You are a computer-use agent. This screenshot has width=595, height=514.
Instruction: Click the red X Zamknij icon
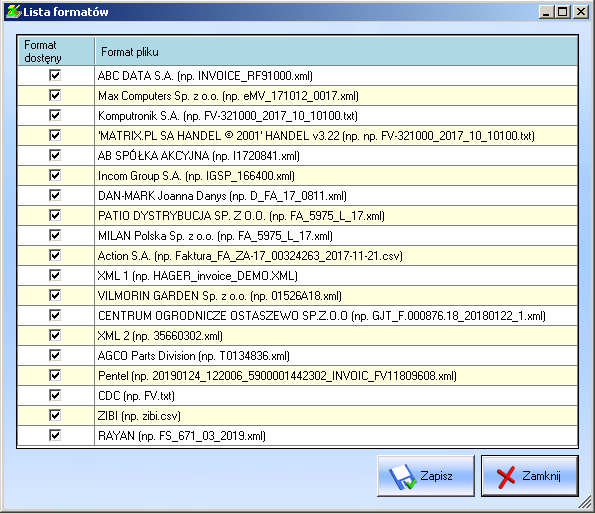coord(506,477)
